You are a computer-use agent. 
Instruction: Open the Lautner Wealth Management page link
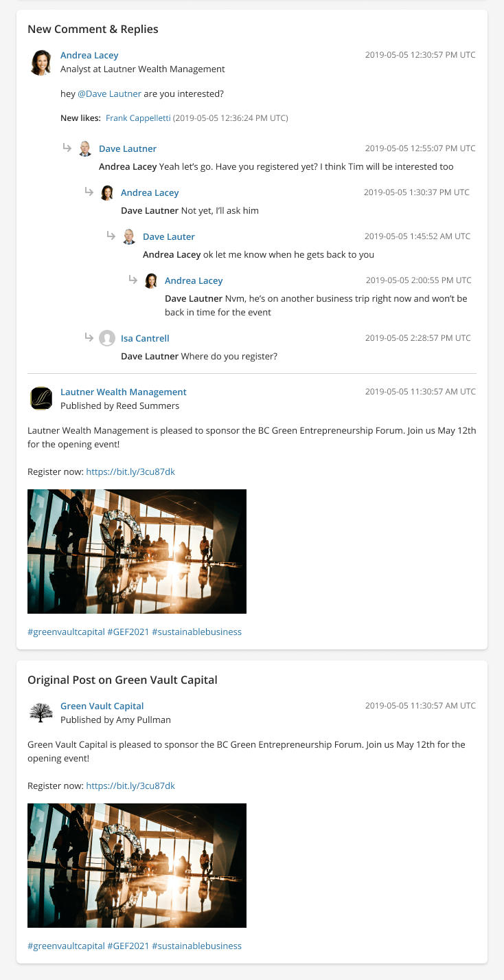(x=124, y=392)
